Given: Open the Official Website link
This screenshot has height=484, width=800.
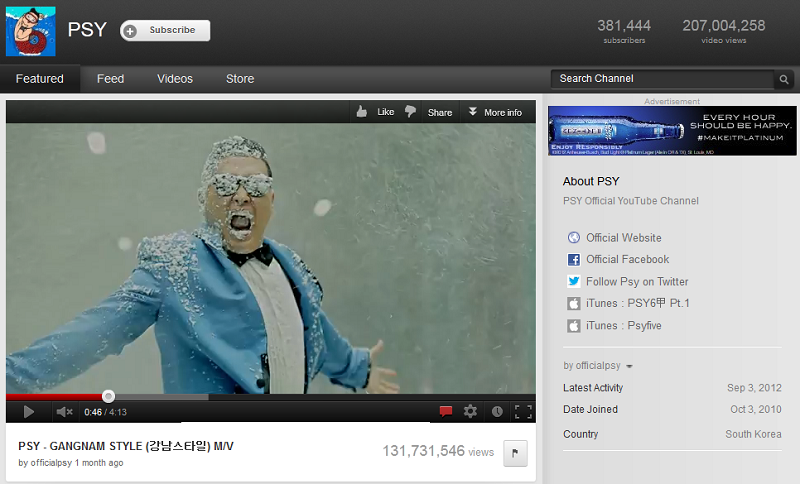Looking at the screenshot, I should click(x=623, y=238).
